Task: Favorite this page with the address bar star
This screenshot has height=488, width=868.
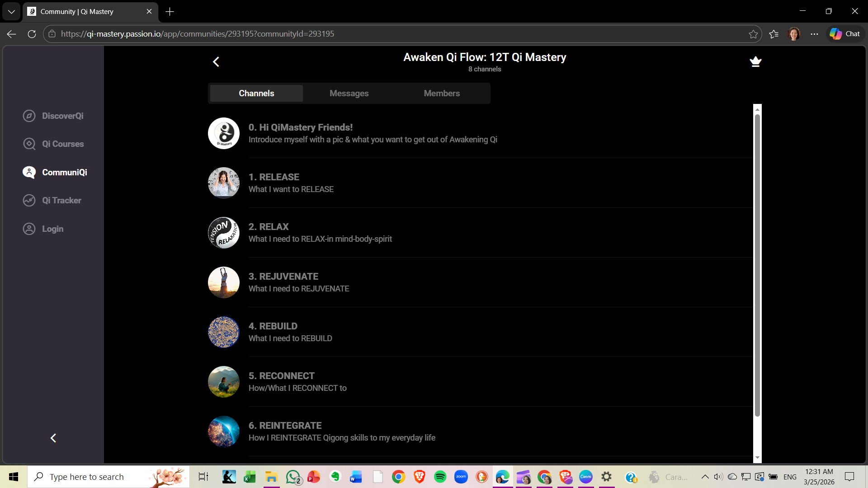Action: click(753, 34)
